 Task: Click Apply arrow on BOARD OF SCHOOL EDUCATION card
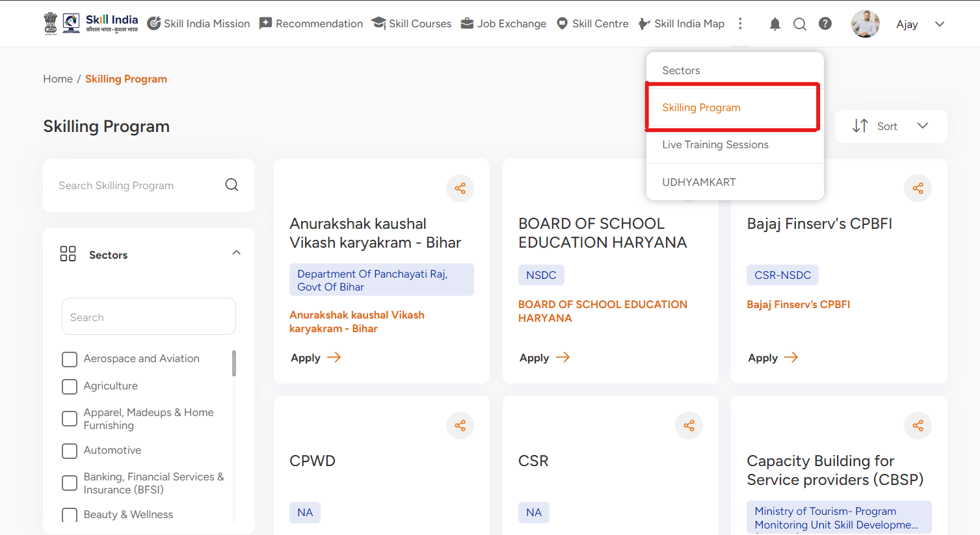(x=563, y=358)
